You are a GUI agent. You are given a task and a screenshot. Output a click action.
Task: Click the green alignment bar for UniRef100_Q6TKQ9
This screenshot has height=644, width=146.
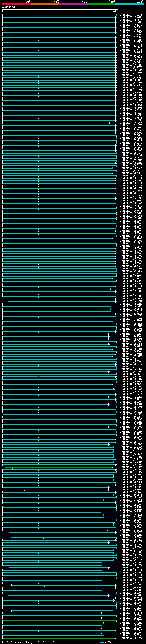[59, 128]
